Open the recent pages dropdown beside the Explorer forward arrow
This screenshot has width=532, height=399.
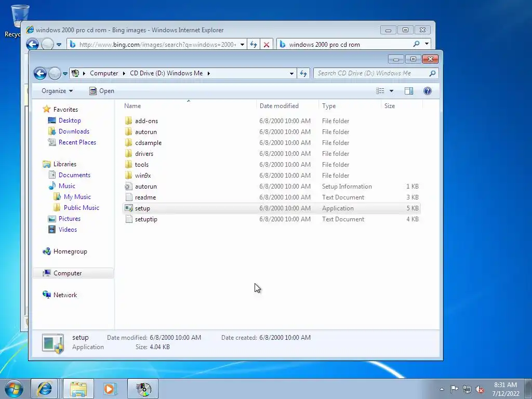(x=65, y=74)
